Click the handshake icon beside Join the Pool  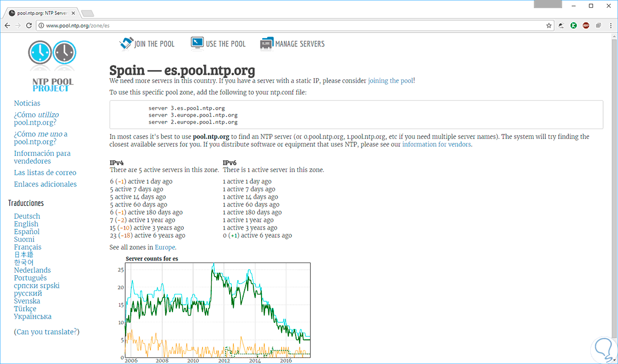126,44
